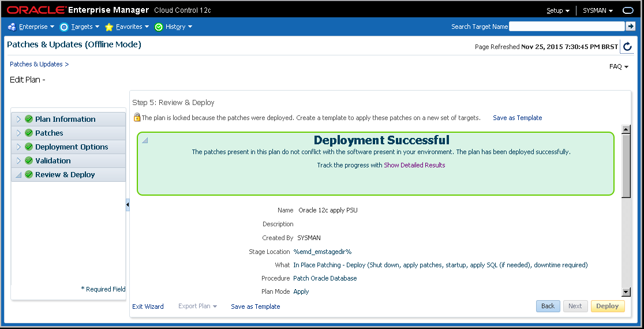644x329 pixels.
Task: Expand the Patches section arrow
Action: [18, 133]
